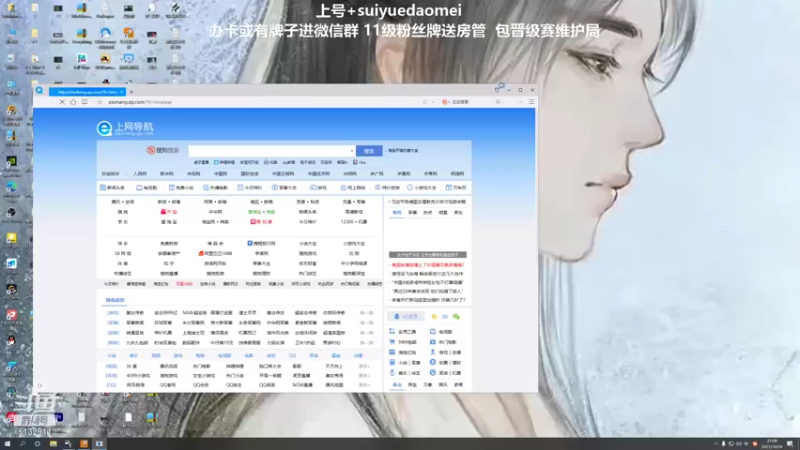The height and width of the screenshot is (450, 800).
Task: Open a new tab with plus button
Action: tap(131, 92)
